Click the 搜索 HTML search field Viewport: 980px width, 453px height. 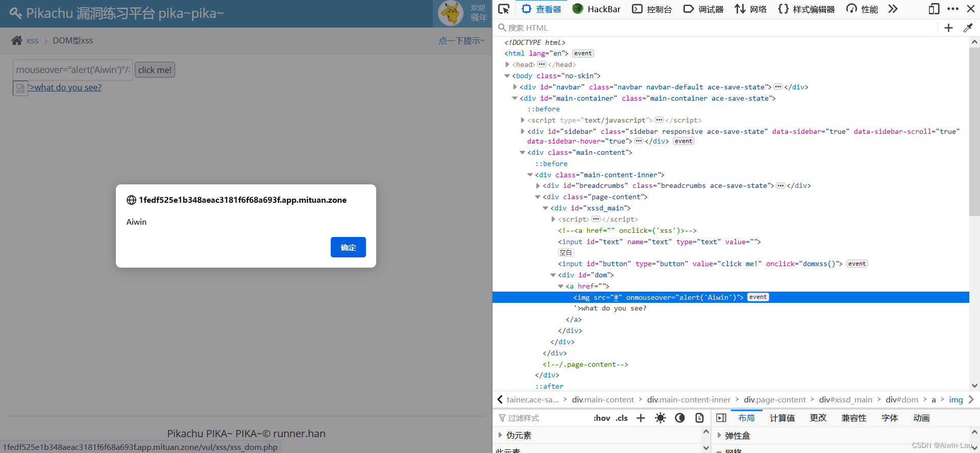[x=715, y=28]
